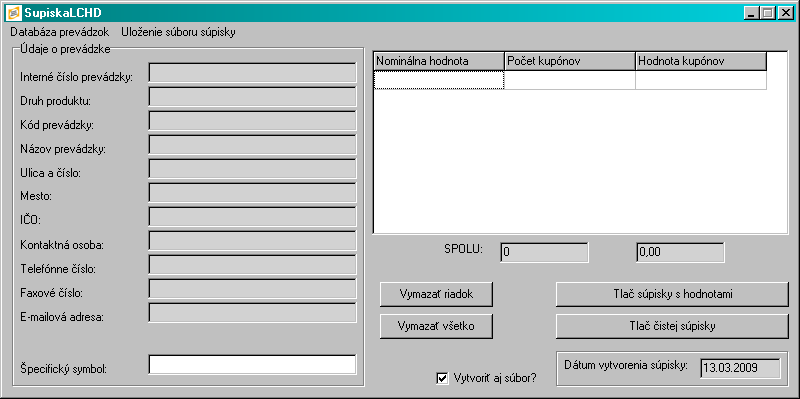Click the Nominálna hodnota column header

(x=439, y=61)
